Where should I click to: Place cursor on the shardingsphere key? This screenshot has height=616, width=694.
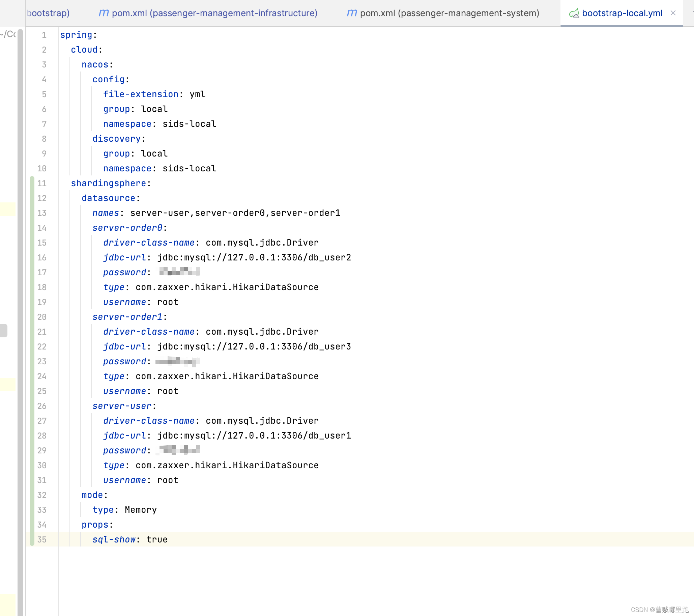click(x=109, y=183)
